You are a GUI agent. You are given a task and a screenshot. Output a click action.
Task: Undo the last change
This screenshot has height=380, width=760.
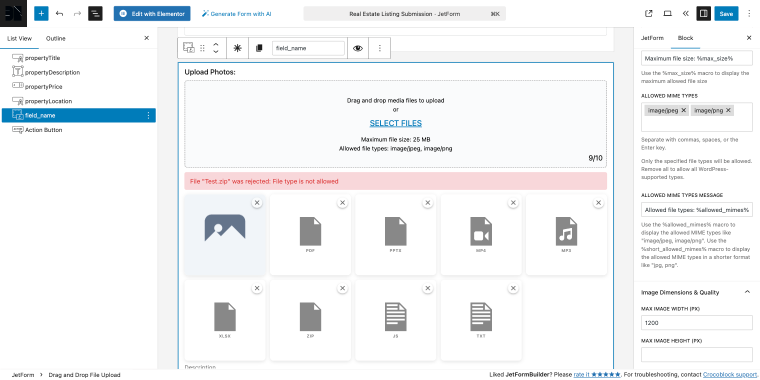(x=60, y=14)
